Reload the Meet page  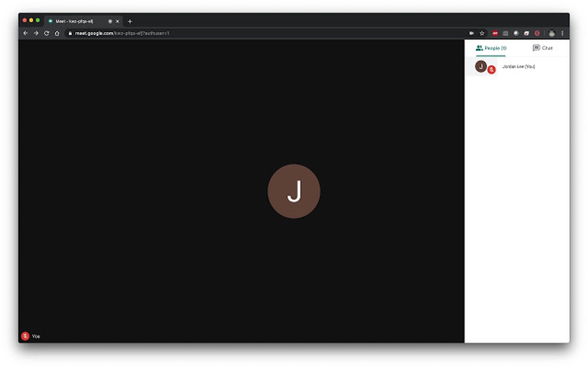pyautogui.click(x=46, y=33)
